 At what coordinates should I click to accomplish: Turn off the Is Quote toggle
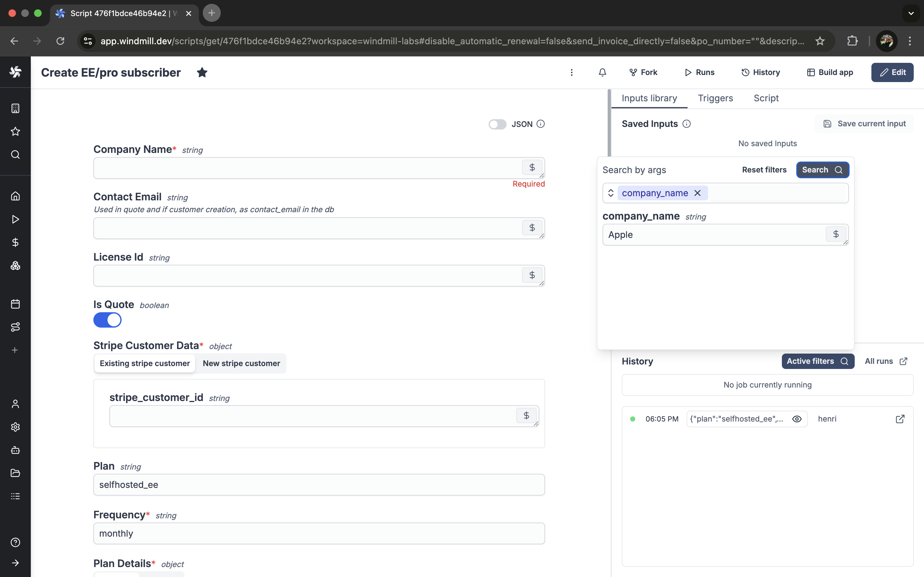coord(107,320)
